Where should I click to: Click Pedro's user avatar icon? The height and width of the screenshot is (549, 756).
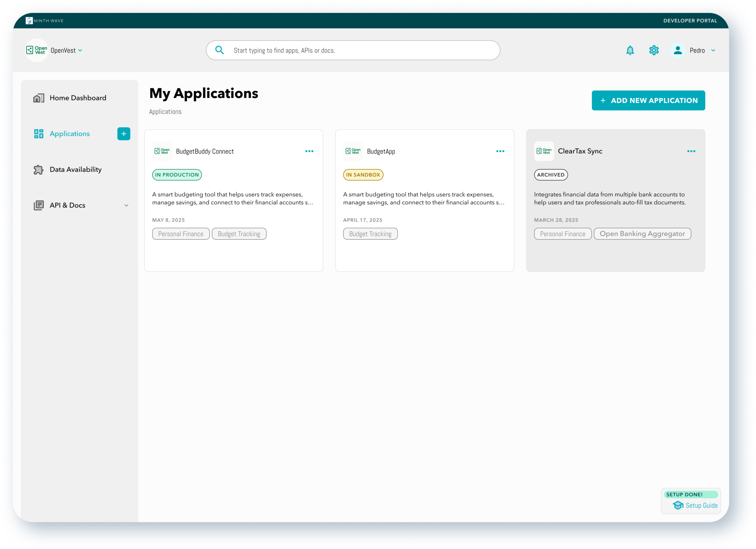[x=677, y=50]
